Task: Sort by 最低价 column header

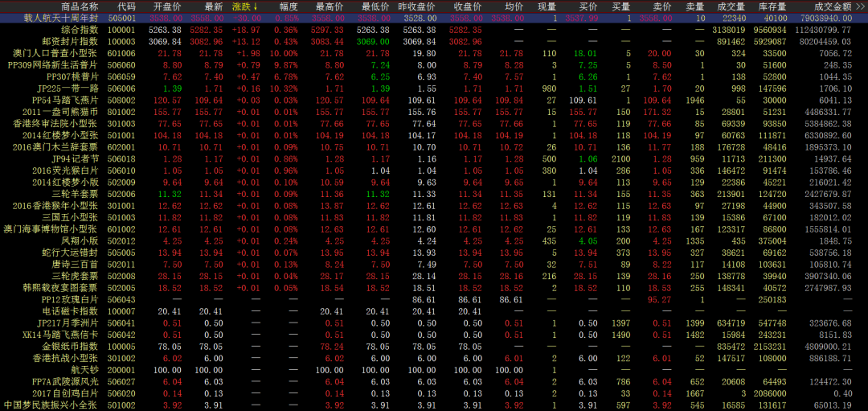Action: point(375,7)
